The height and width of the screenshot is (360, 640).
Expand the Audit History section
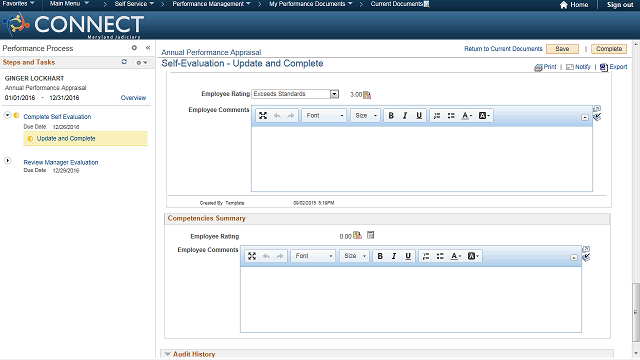tap(167, 354)
